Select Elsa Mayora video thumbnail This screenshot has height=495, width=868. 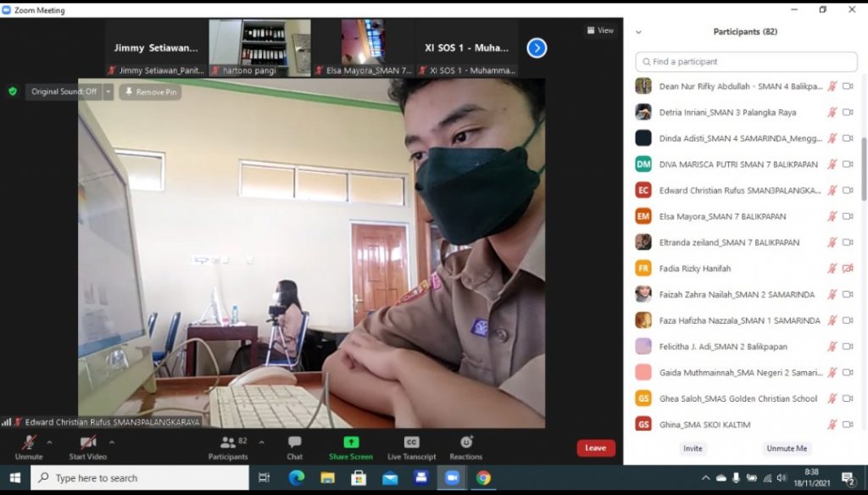(363, 47)
